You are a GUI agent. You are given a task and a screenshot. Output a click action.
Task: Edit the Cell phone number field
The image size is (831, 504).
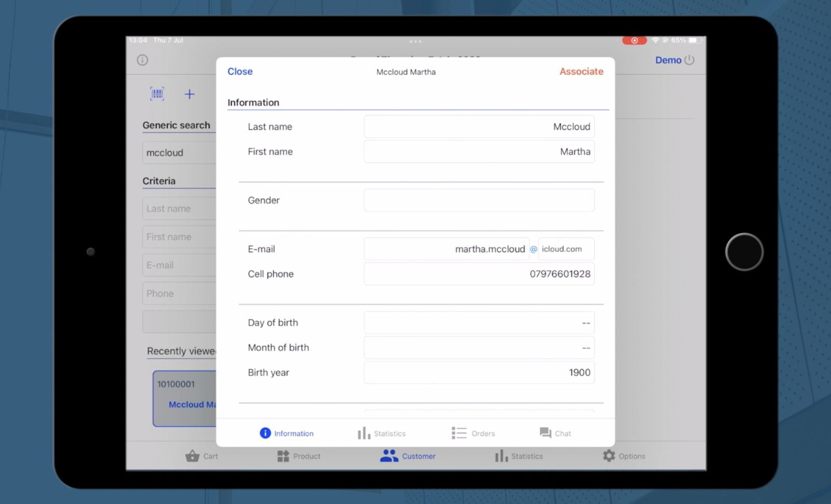point(478,274)
